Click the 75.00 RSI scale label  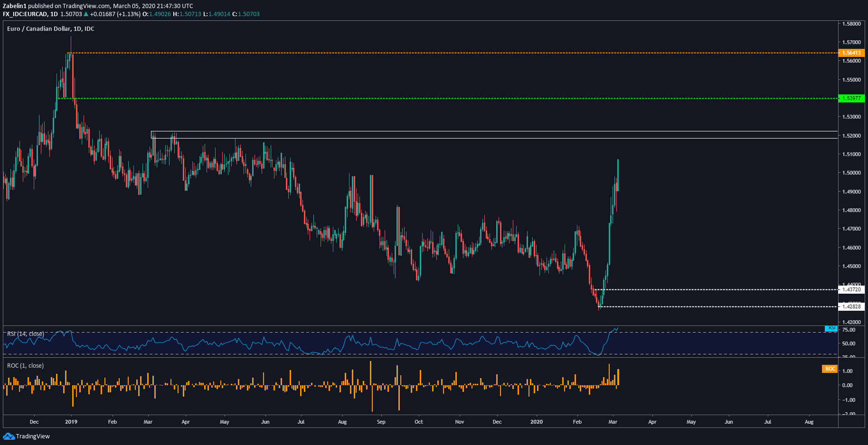[x=849, y=330]
